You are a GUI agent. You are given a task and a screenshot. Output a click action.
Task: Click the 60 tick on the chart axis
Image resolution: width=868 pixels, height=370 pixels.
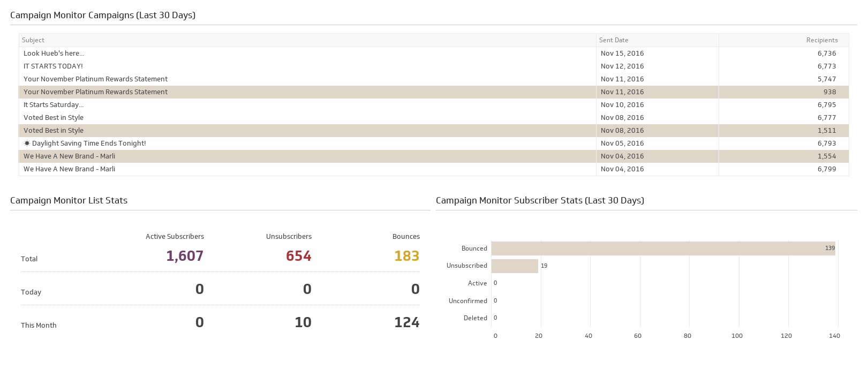coord(638,336)
